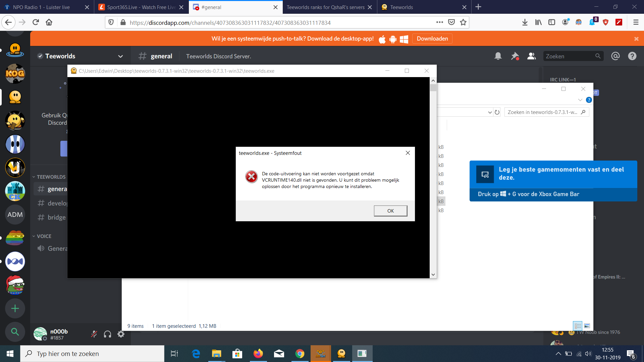The image size is (644, 362).
Task: Collapse the TEEWORLDS channel category
Action: 50,177
